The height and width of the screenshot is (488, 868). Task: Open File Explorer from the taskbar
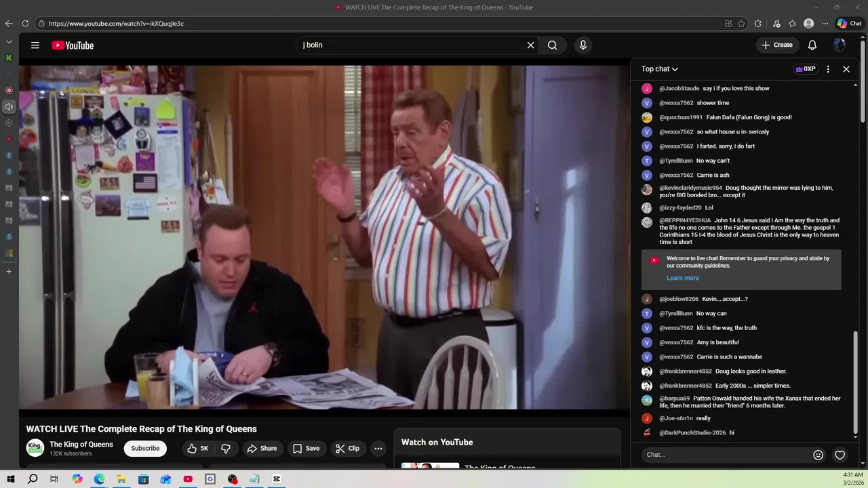click(121, 479)
